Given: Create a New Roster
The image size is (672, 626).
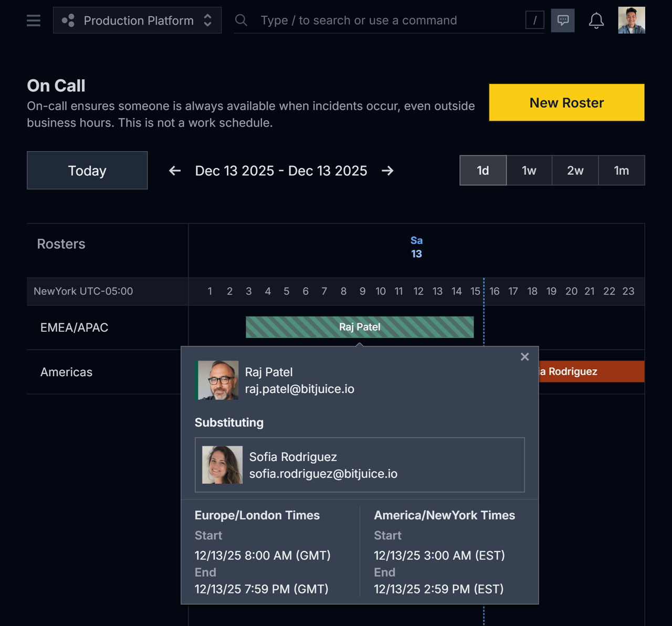Looking at the screenshot, I should click(x=566, y=102).
